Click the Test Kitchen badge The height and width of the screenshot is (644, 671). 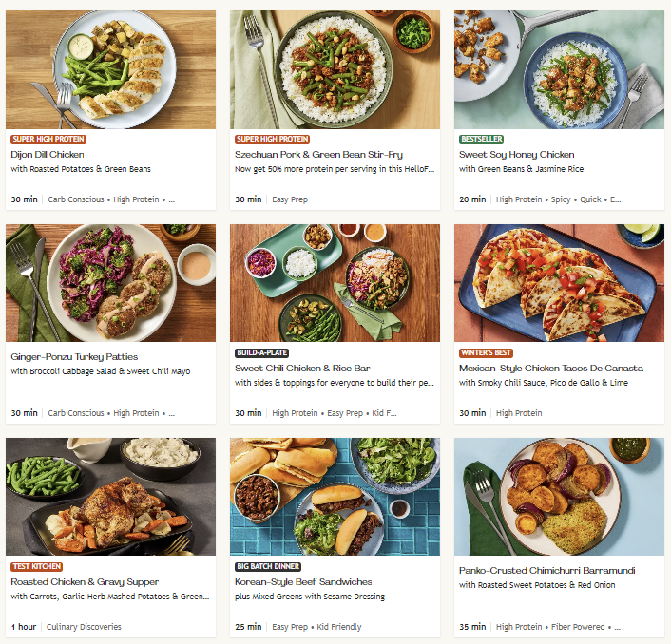pos(36,566)
